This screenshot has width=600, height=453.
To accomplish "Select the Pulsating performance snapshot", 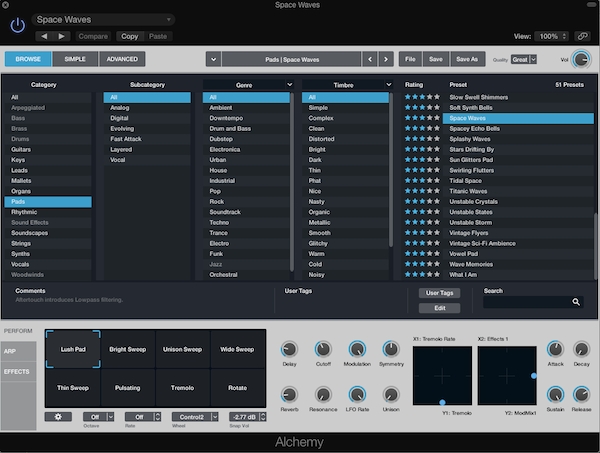I will (128, 388).
